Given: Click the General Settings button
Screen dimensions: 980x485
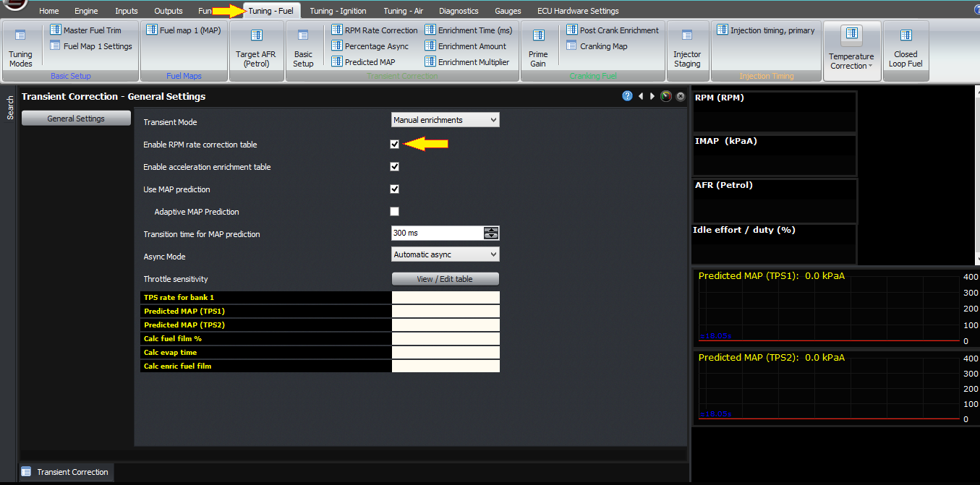Looking at the screenshot, I should [76, 119].
